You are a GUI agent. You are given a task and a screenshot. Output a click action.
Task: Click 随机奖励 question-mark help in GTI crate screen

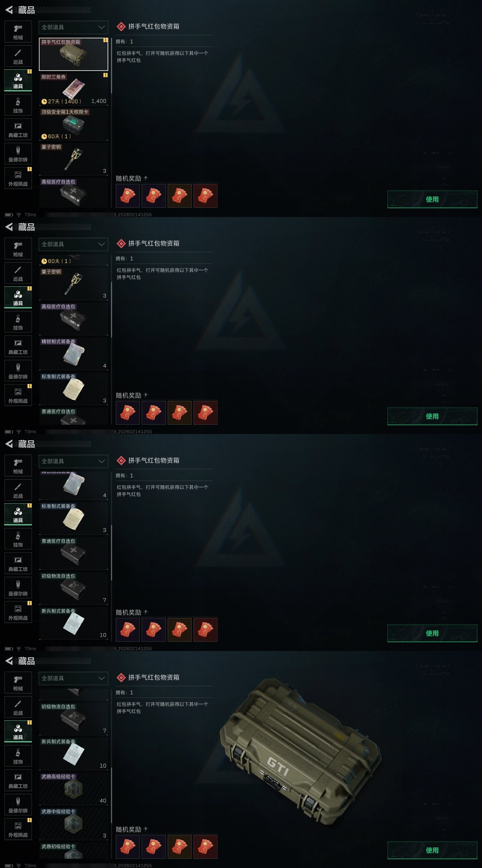pos(146,829)
